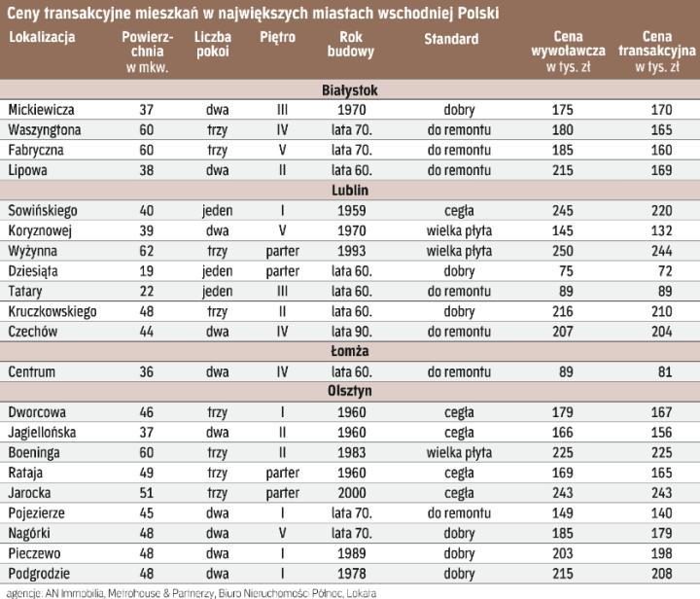Click the Lublin section heading
This screenshot has height=599, width=700.
350,190
